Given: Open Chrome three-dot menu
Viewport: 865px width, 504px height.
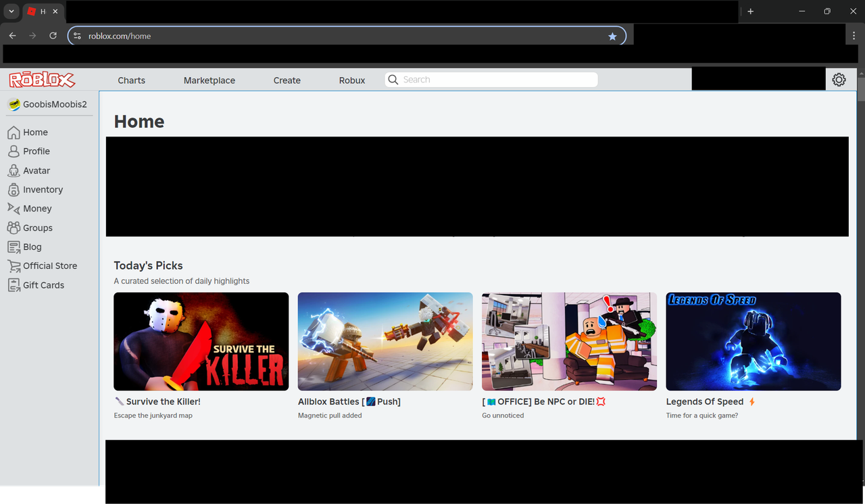Looking at the screenshot, I should [x=855, y=36].
